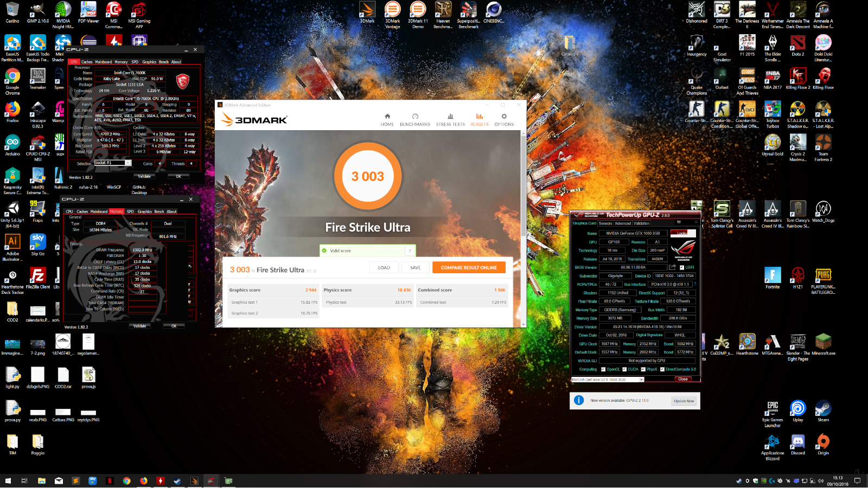The height and width of the screenshot is (488, 868).
Task: Click Validate in top CPU-Z window
Action: [x=144, y=176]
